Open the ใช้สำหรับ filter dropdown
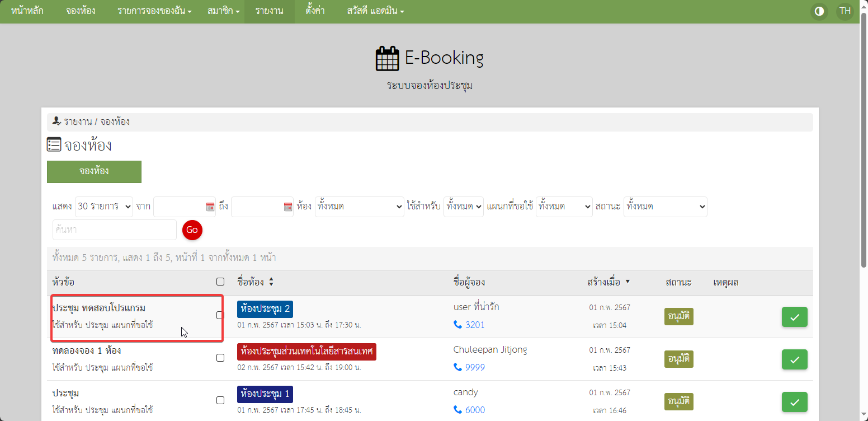Image resolution: width=868 pixels, height=421 pixels. (x=464, y=207)
